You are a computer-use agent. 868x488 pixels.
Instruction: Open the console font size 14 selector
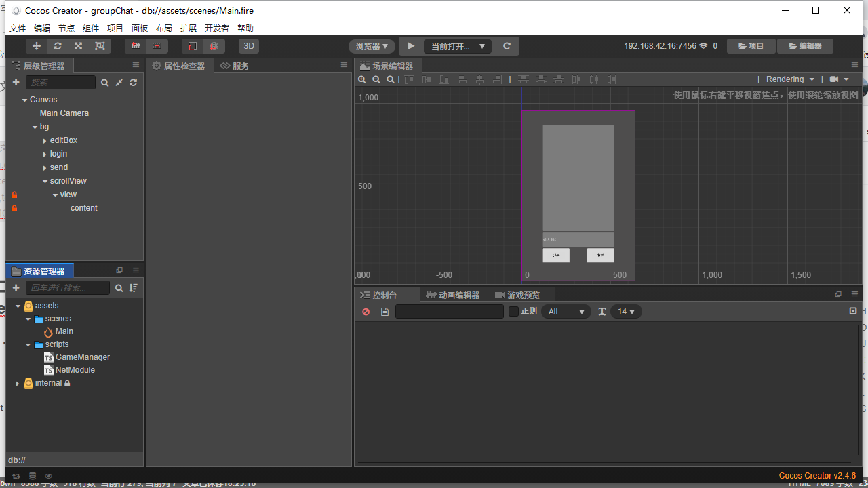pyautogui.click(x=626, y=311)
